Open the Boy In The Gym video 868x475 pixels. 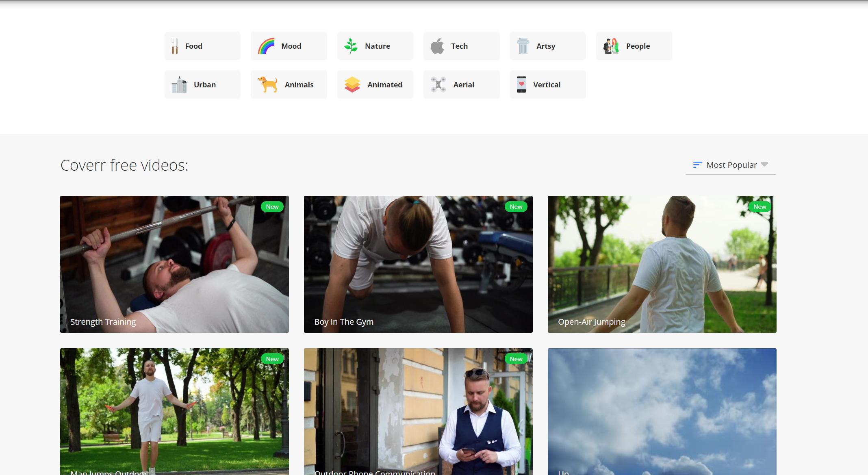pos(418,264)
